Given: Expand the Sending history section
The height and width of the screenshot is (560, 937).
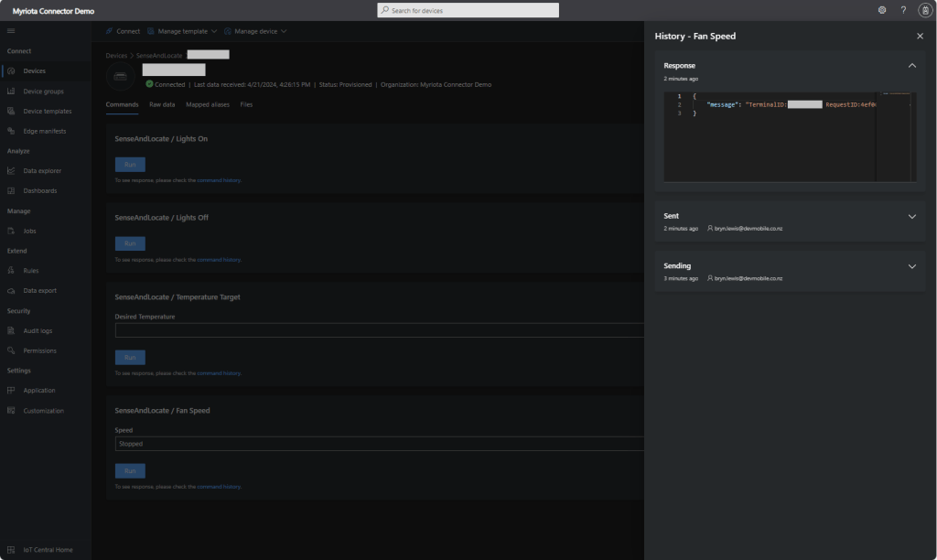Looking at the screenshot, I should coord(911,266).
